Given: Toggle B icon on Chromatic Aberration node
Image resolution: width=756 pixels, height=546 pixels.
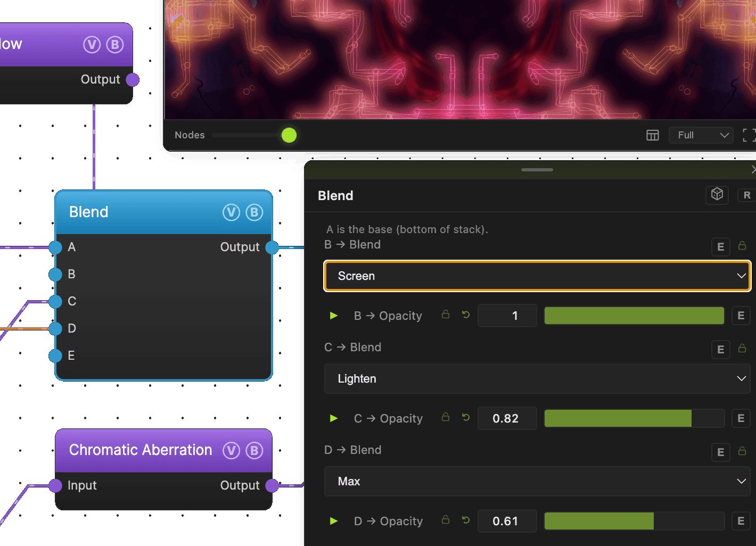Looking at the screenshot, I should (x=254, y=450).
